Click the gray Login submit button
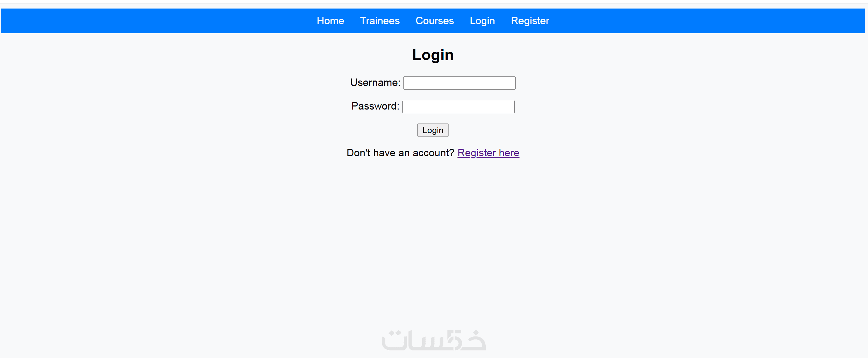This screenshot has width=868, height=358. [433, 130]
